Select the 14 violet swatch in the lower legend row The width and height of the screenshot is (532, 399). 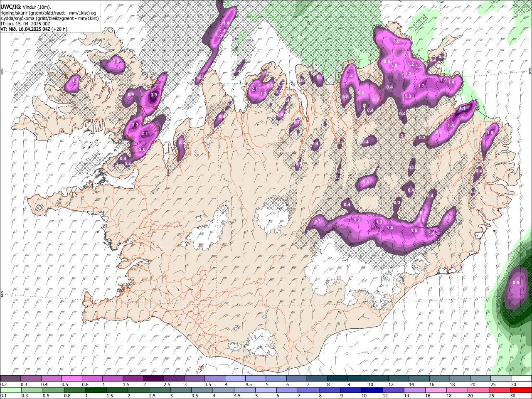tap(415, 390)
